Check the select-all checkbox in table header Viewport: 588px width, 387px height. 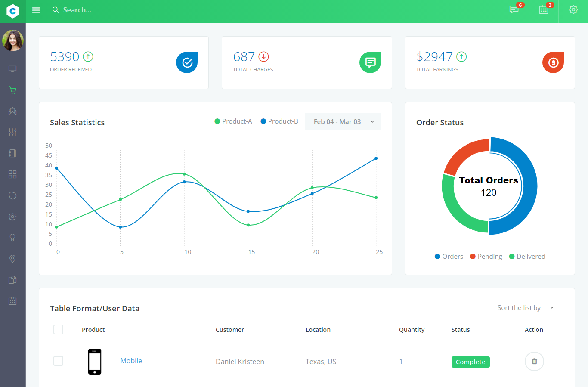point(58,330)
